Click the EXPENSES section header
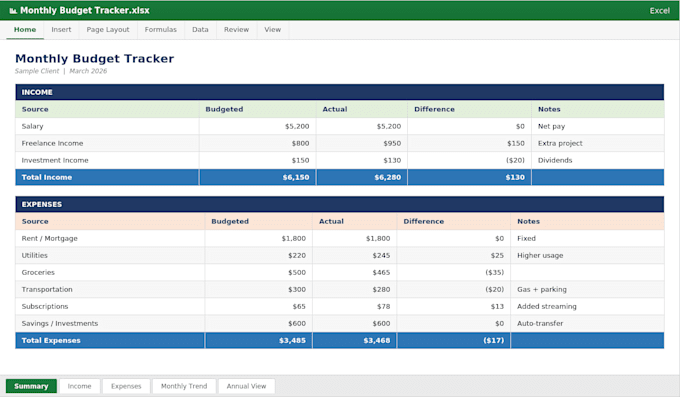This screenshot has height=397, width=680. pyautogui.click(x=340, y=204)
